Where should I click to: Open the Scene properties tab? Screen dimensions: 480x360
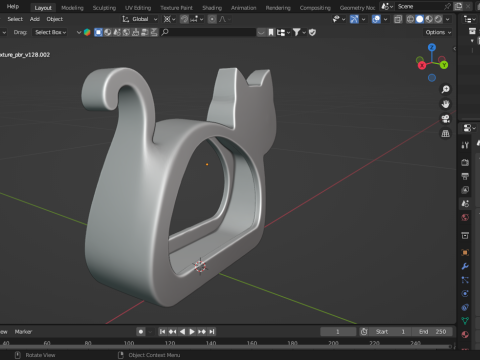pyautogui.click(x=465, y=203)
